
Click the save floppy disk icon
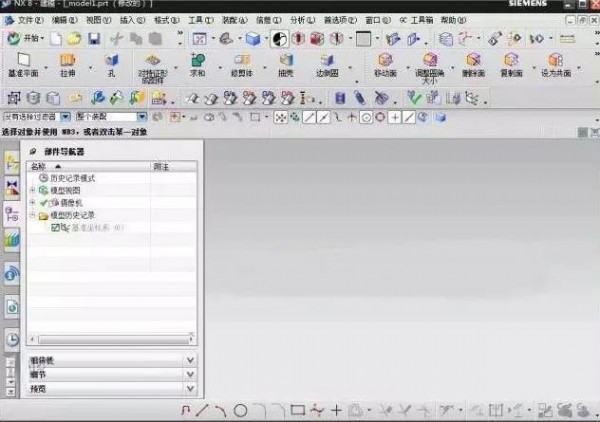(94, 39)
